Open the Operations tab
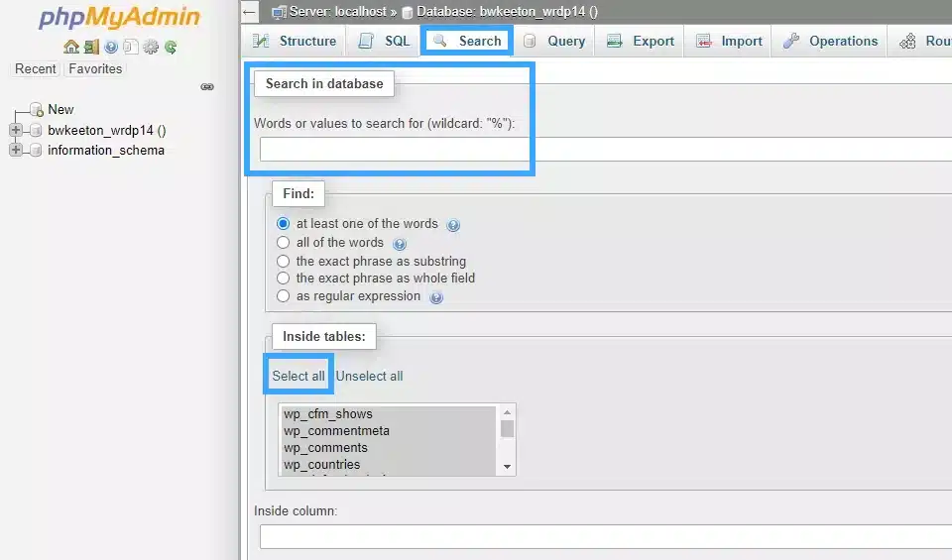The image size is (952, 560). coord(829,41)
